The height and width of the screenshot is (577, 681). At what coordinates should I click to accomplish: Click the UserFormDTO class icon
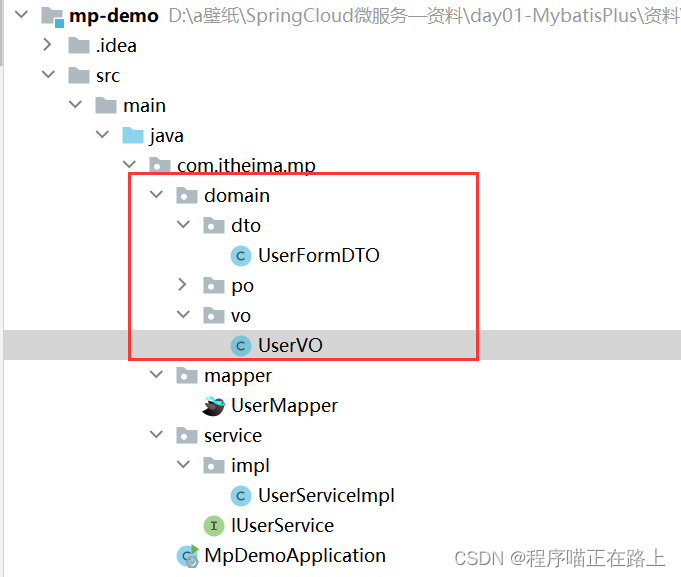[241, 255]
